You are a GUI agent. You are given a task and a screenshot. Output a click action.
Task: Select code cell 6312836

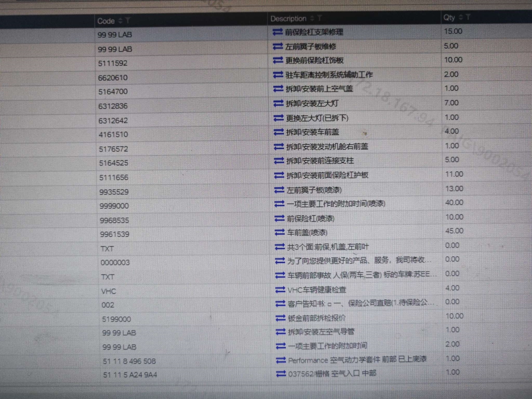tap(113, 106)
